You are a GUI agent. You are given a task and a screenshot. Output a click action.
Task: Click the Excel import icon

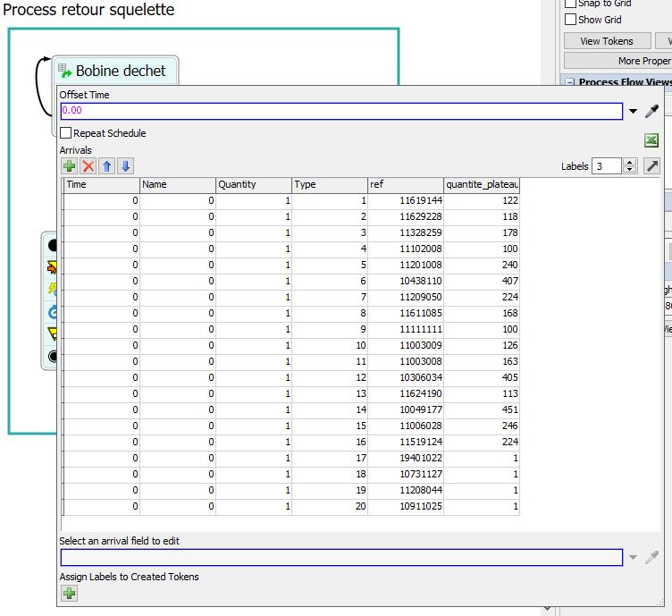651,140
